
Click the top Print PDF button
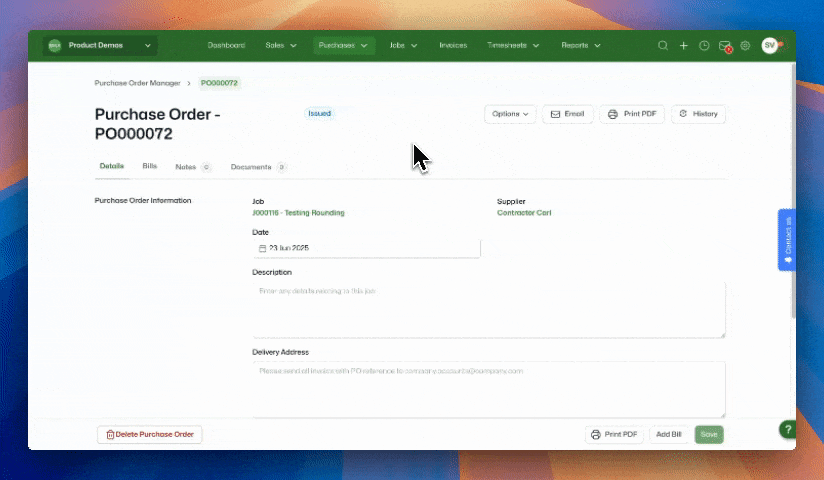tap(632, 114)
